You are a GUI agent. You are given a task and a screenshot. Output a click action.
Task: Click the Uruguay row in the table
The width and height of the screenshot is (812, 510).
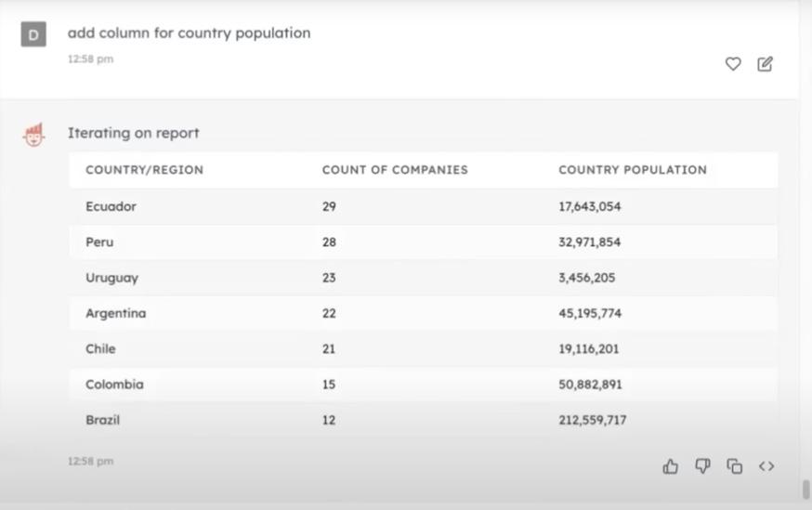[x=423, y=278]
